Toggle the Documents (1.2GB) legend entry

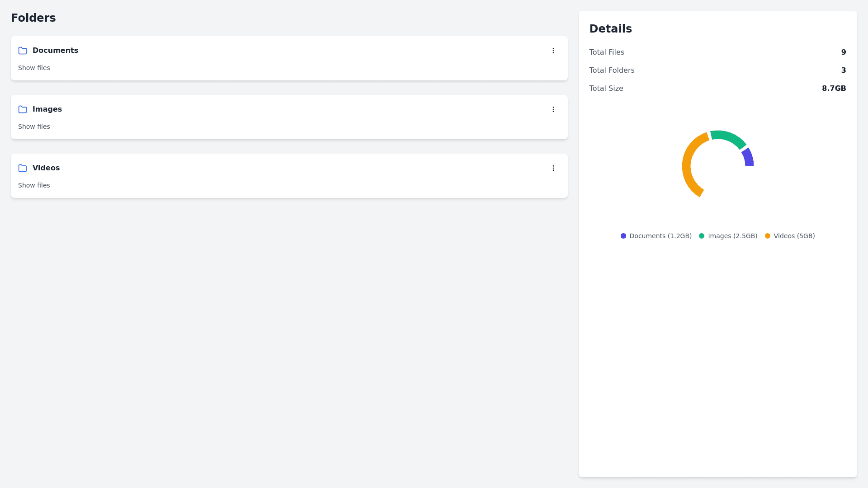click(x=656, y=236)
